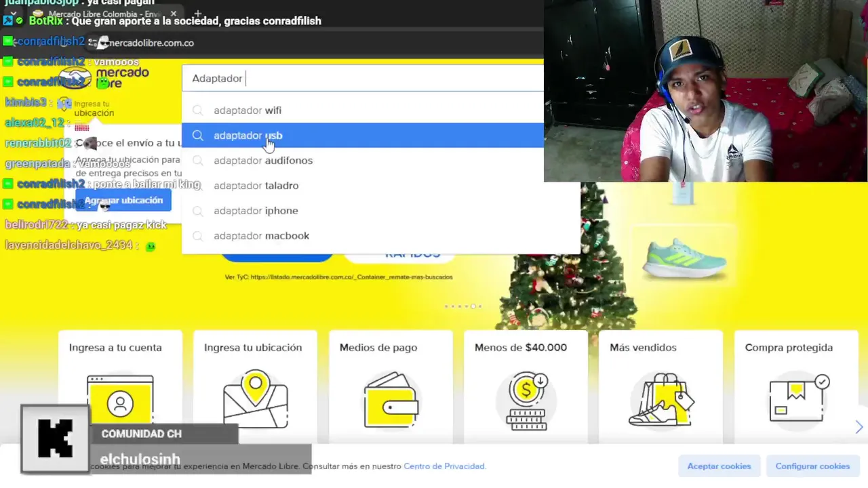The height and width of the screenshot is (488, 868).
Task: Click the 'Configurar cookies' button
Action: tap(812, 466)
